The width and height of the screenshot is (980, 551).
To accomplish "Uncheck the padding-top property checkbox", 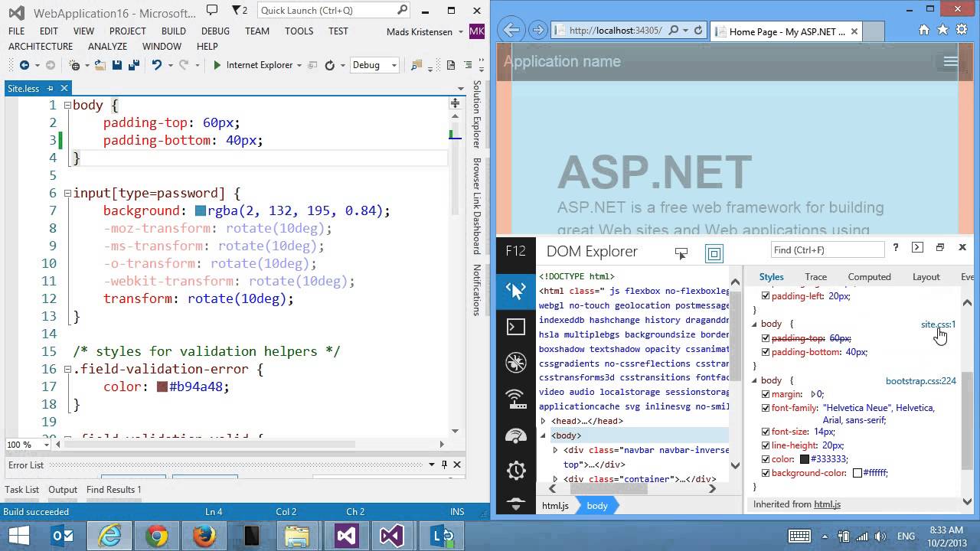I will pyautogui.click(x=765, y=338).
